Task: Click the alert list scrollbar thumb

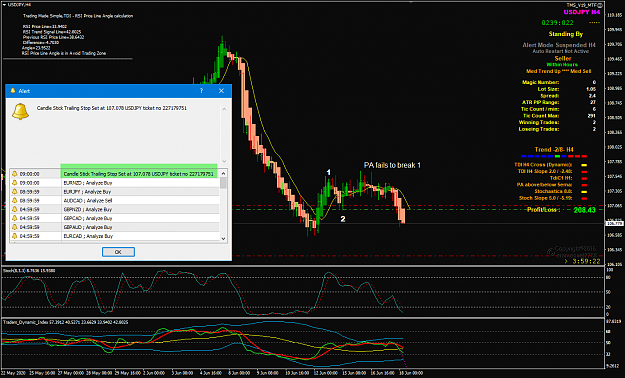Action: 223,183
